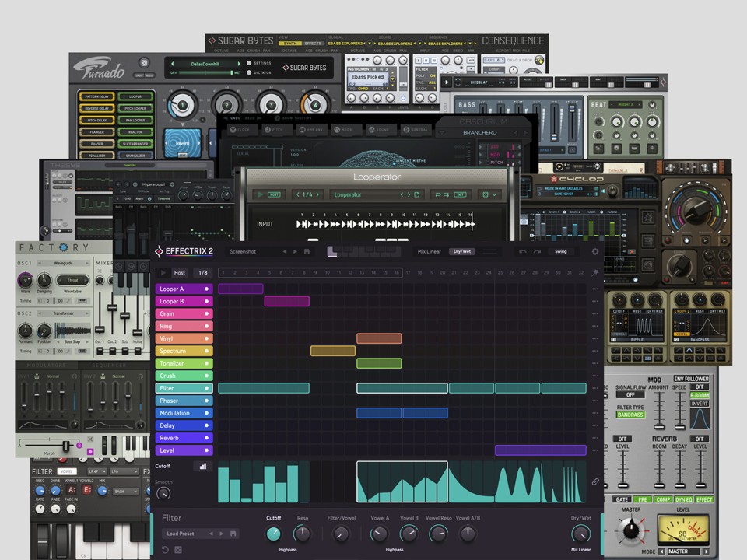Select the Vinyl step block in grid
Image resolution: width=747 pixels, height=560 pixels.
click(x=379, y=338)
